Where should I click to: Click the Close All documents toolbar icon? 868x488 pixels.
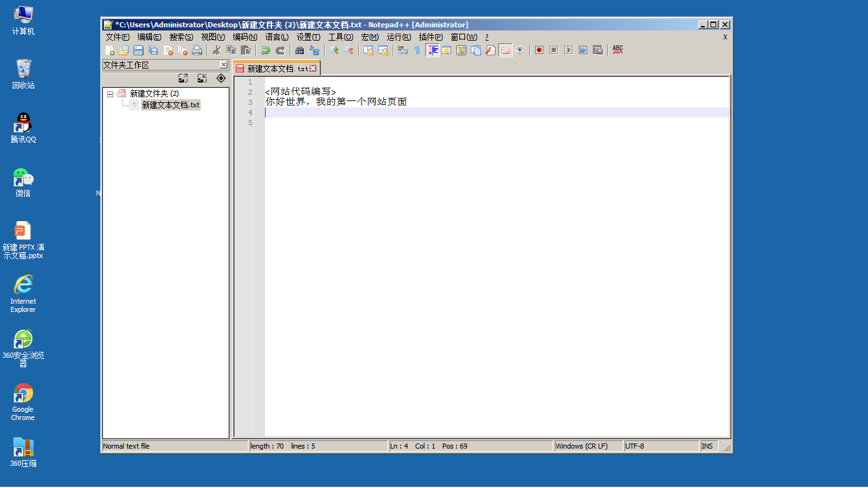(182, 50)
